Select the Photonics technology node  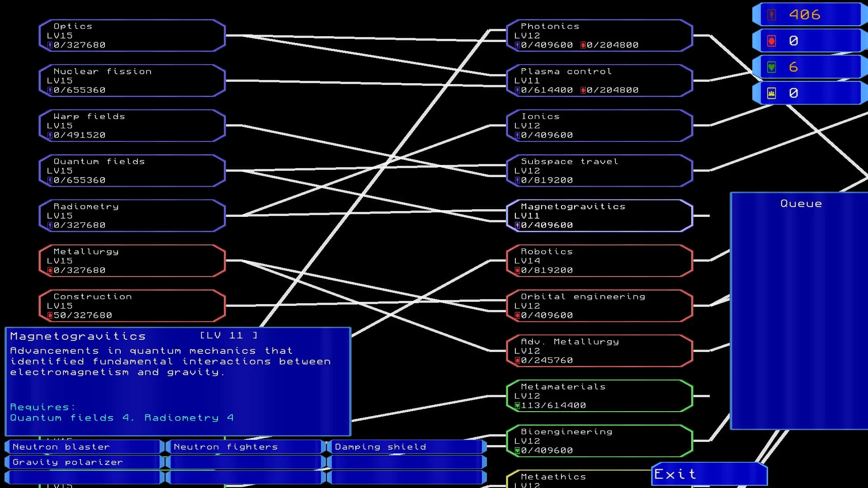pos(599,35)
